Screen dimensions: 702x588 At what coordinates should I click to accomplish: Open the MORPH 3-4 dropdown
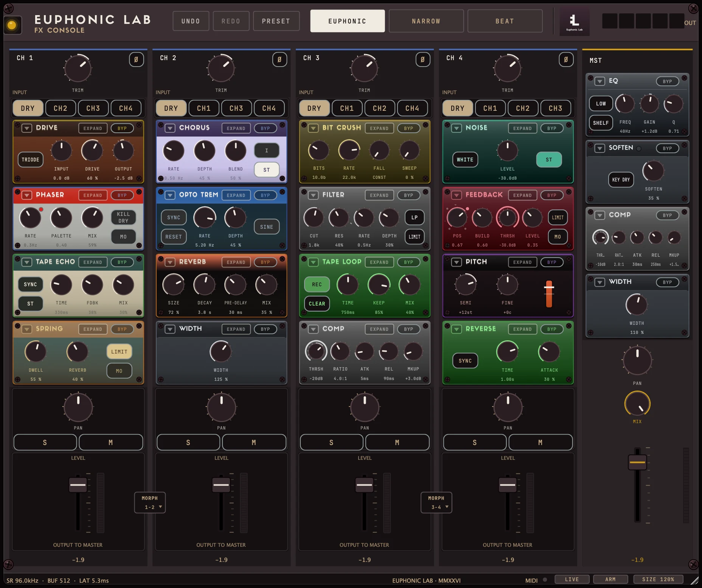(436, 503)
